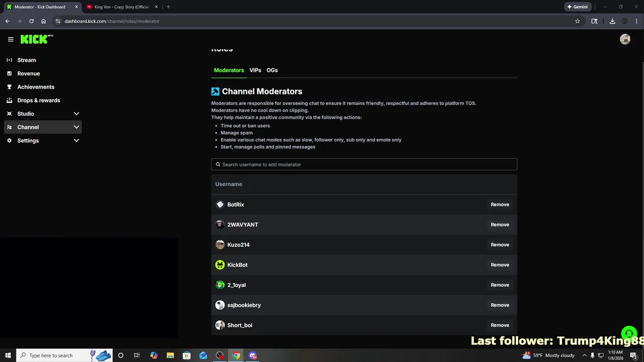Viewport: 644px width, 362px height.
Task: Expand the Settings section chevron
Action: (76, 140)
